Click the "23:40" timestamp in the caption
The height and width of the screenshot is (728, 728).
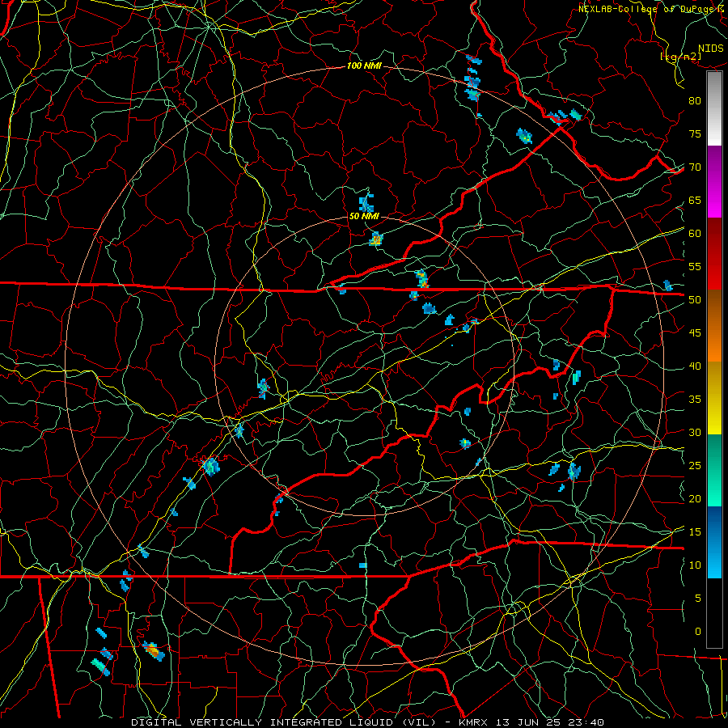click(x=587, y=722)
